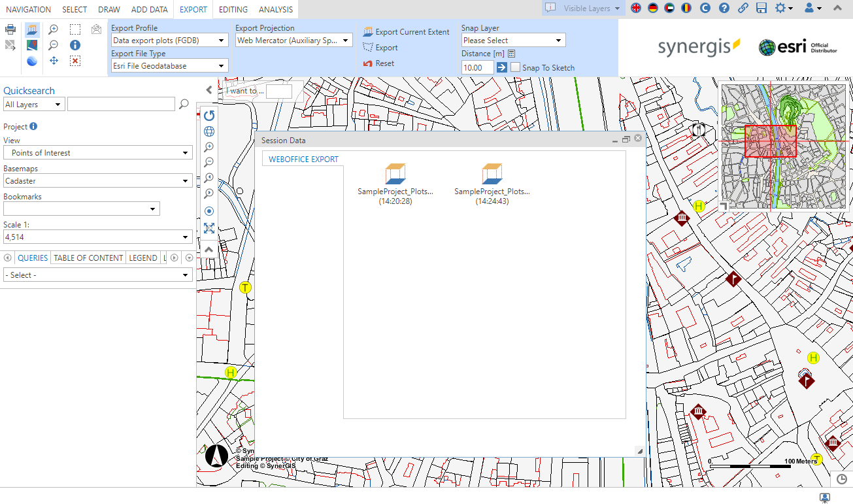Open the Basemaps dropdown showing Cadaster
Screen dimensions: 853x504
click(x=97, y=181)
